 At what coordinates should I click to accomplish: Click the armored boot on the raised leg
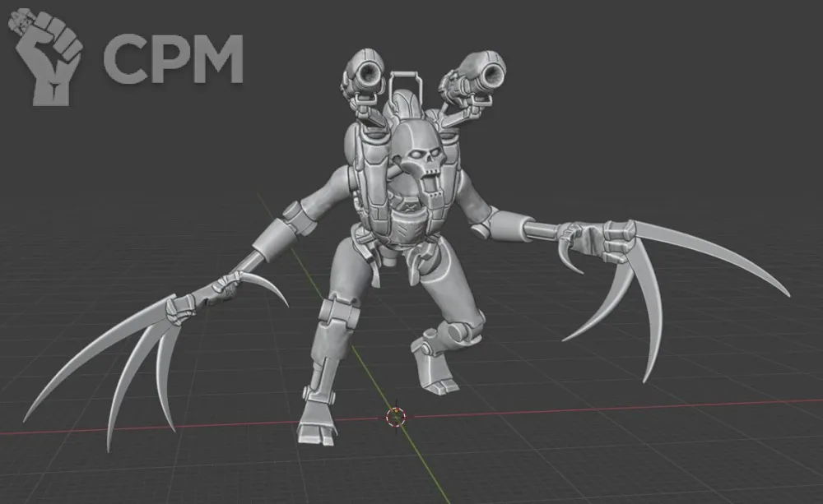[432, 362]
